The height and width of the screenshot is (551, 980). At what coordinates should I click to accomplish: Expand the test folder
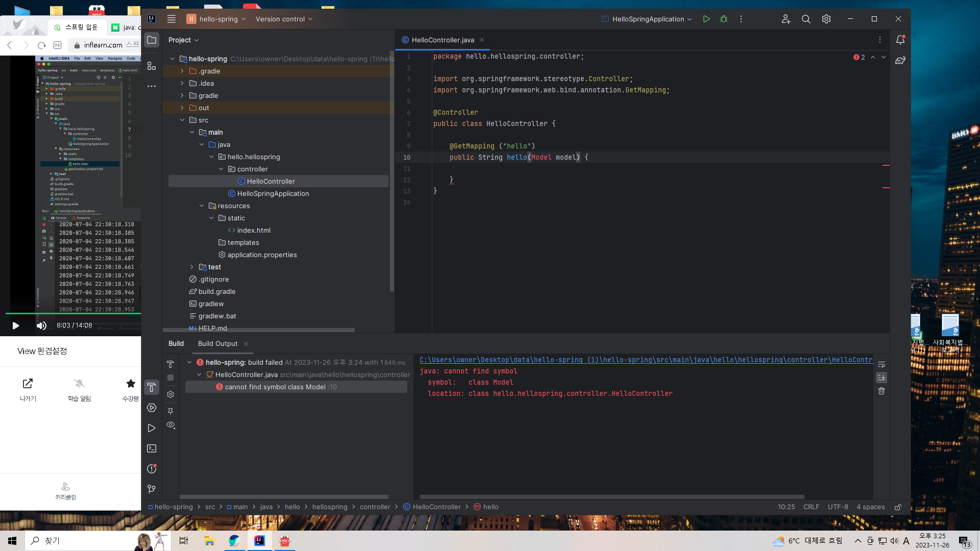point(192,267)
